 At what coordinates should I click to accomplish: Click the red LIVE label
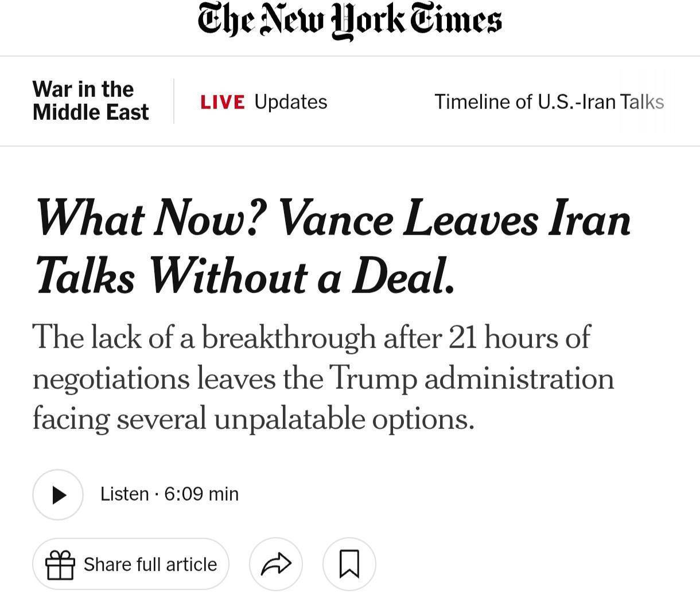[223, 102]
